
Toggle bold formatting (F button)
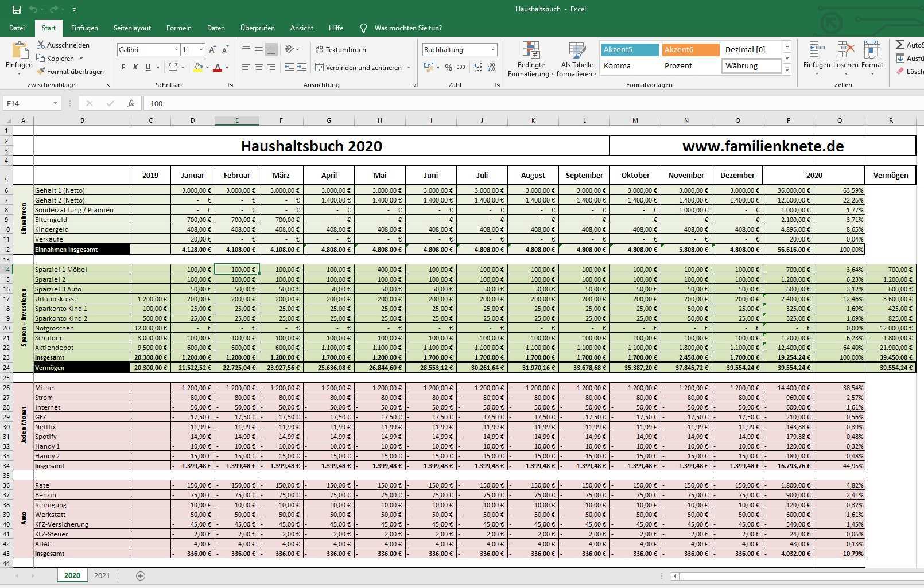coord(123,67)
